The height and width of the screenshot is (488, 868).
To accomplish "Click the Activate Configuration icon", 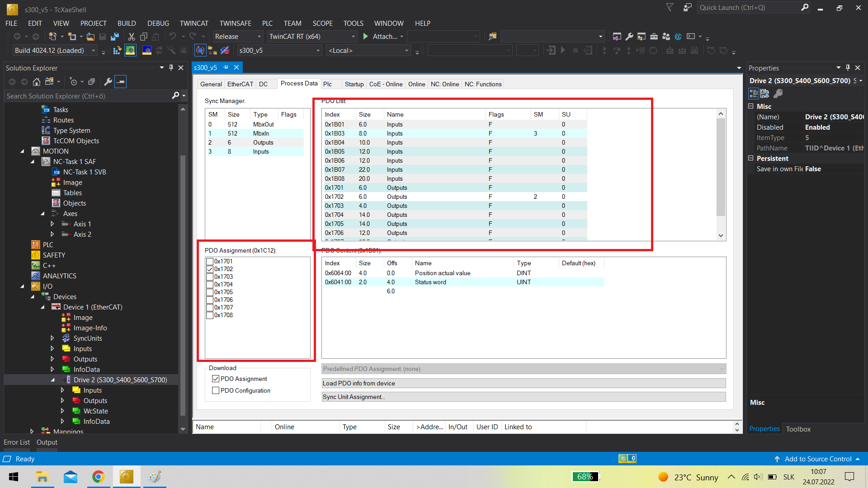I will tap(117, 51).
